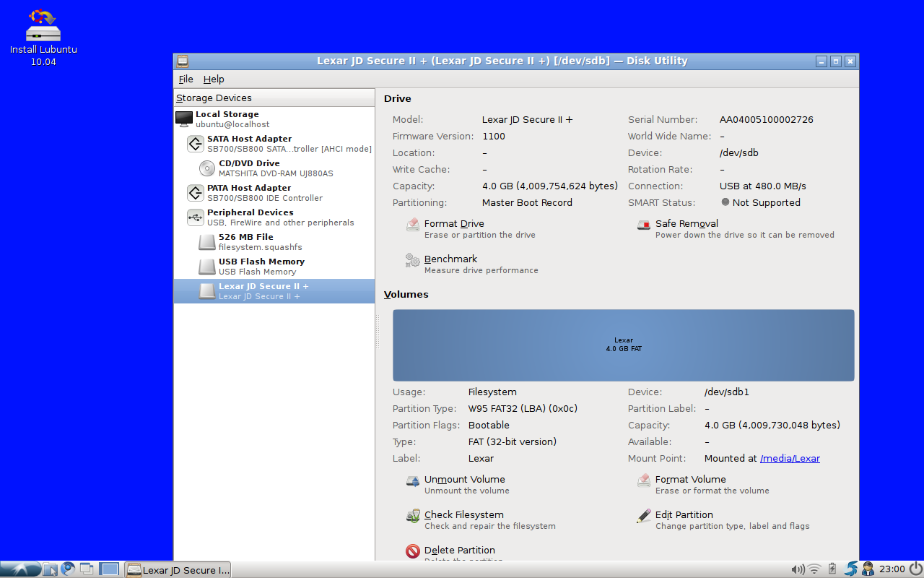Image resolution: width=924 pixels, height=578 pixels.
Task: Click the SMART status indicator dot
Action: coord(725,202)
